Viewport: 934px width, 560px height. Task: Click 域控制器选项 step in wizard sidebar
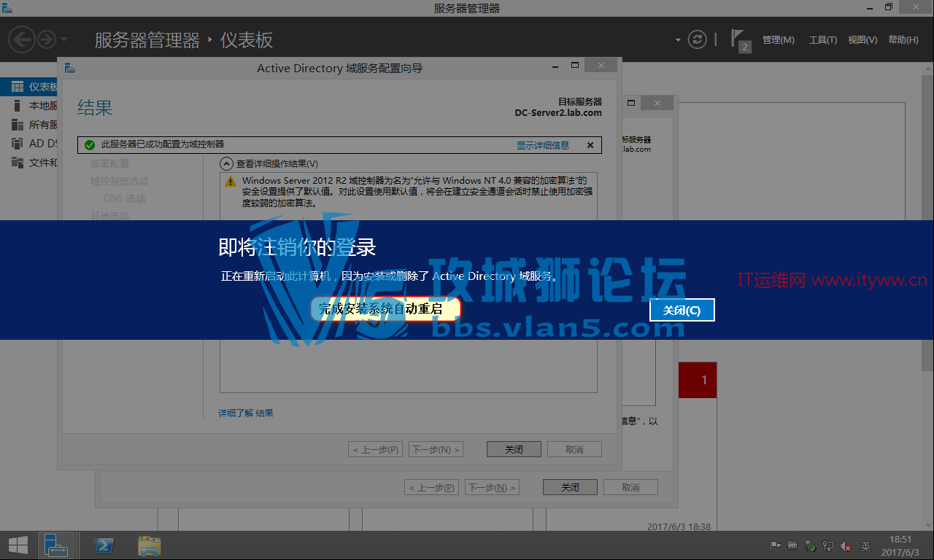pos(120,181)
